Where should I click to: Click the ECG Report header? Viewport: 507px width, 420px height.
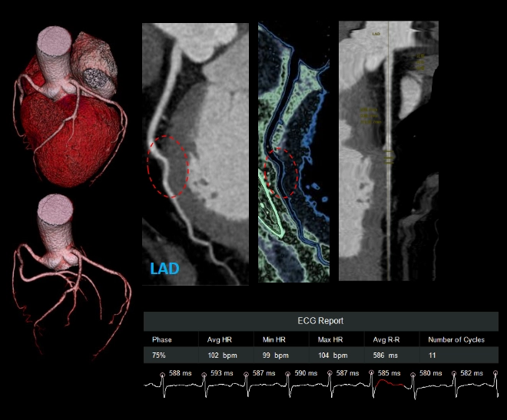coord(320,321)
